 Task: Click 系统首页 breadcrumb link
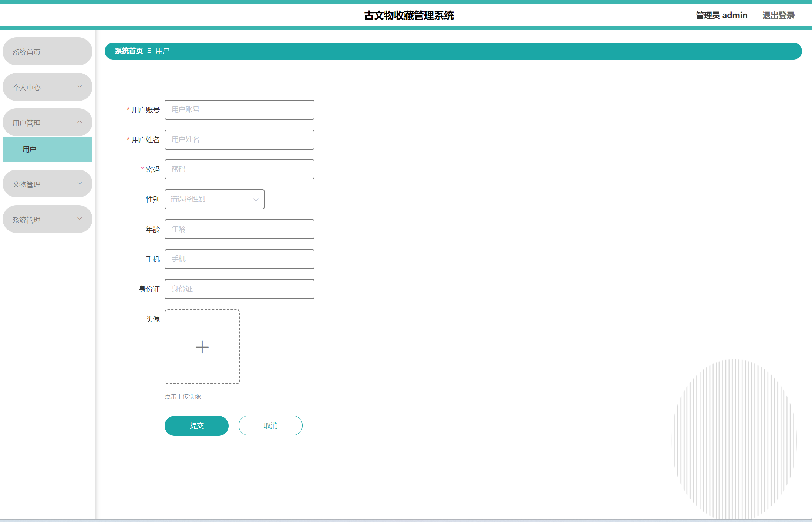[x=129, y=51]
